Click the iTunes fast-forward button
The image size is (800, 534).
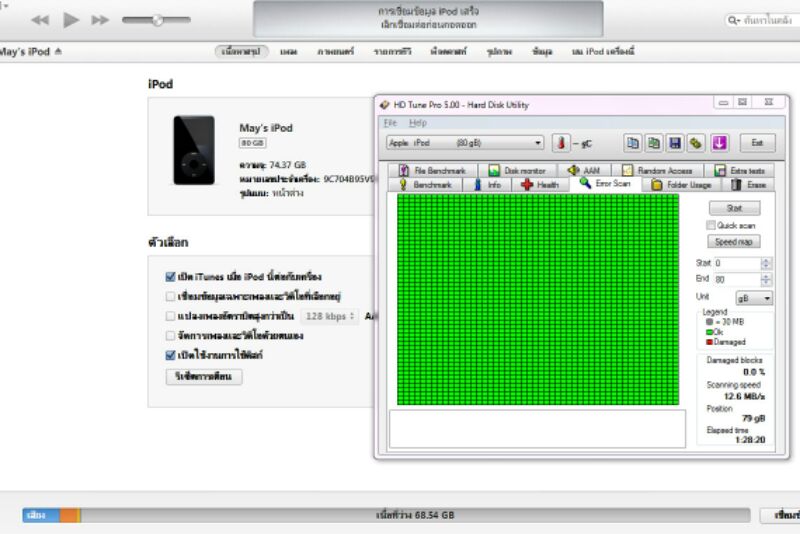point(100,20)
